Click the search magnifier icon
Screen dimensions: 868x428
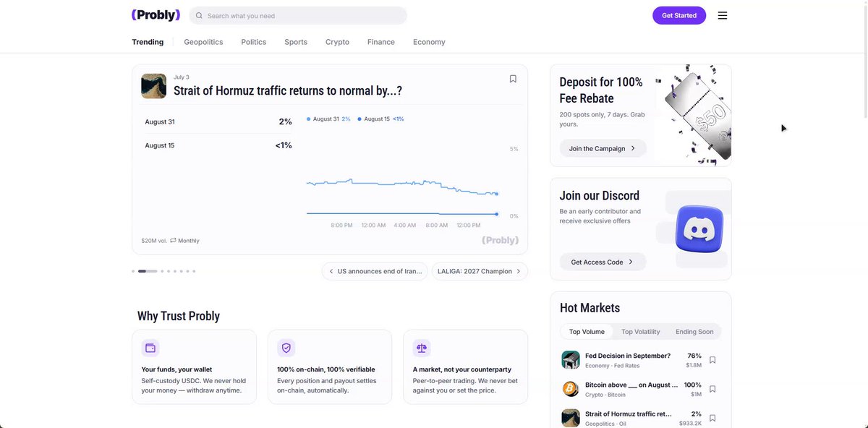199,15
